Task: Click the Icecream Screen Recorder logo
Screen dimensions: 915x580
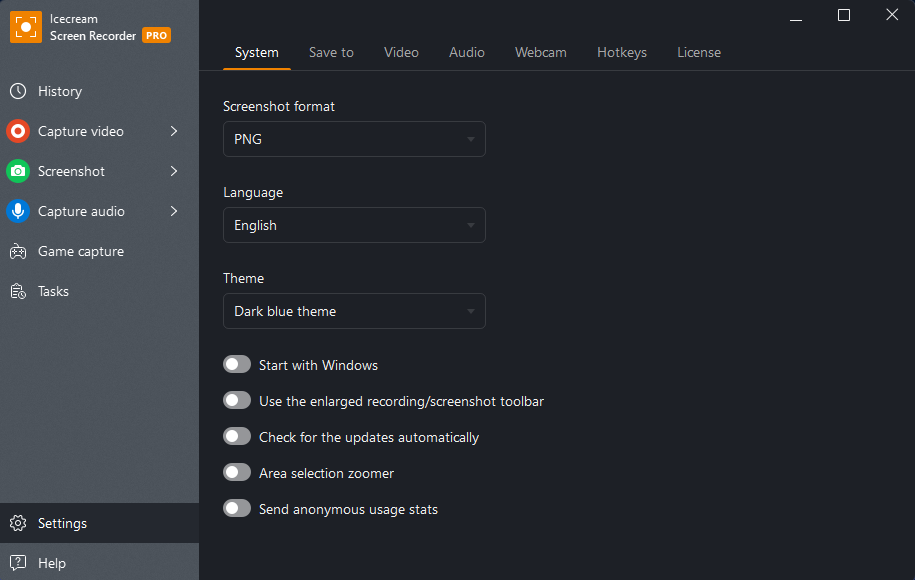Action: point(26,27)
